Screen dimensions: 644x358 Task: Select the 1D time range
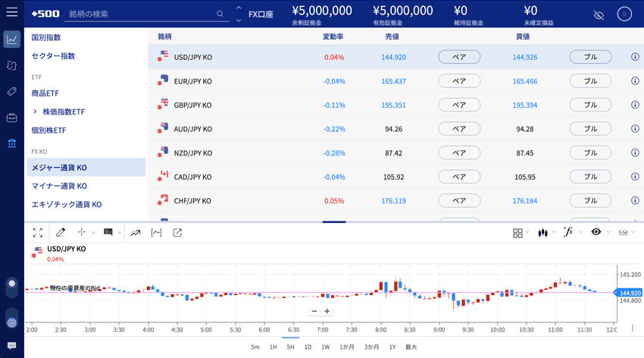[308, 347]
